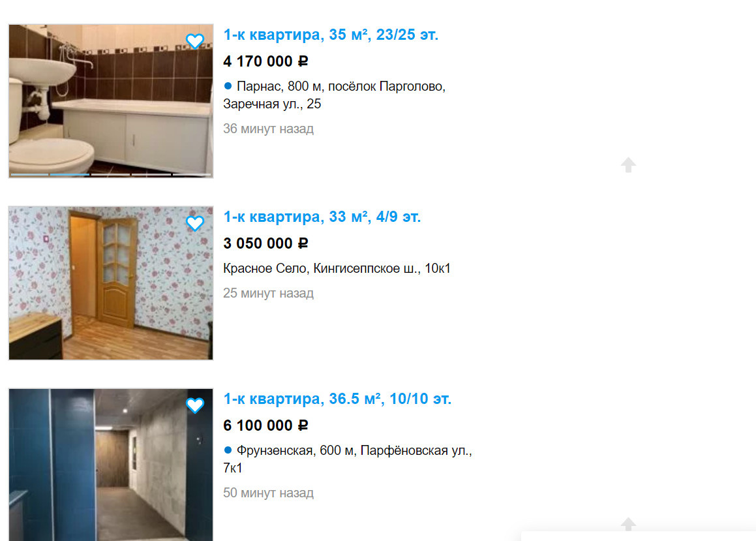
Task: Toggle favorite heart on Krasnoe Selo listing
Action: (195, 223)
